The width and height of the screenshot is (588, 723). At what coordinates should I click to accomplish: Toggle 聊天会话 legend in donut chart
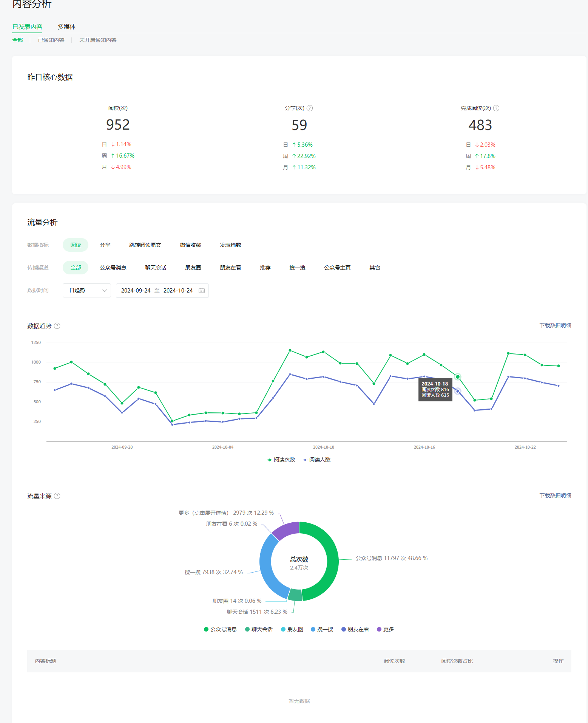(259, 629)
